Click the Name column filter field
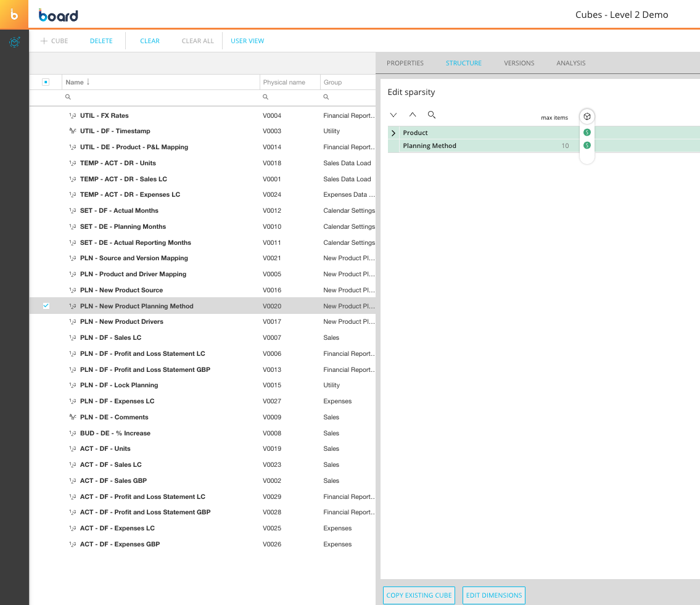 tap(161, 97)
